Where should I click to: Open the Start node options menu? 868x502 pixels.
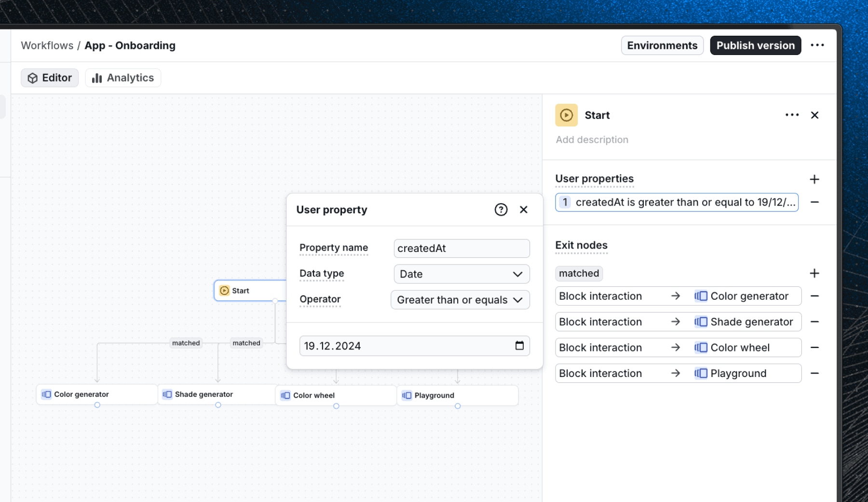pyautogui.click(x=791, y=115)
